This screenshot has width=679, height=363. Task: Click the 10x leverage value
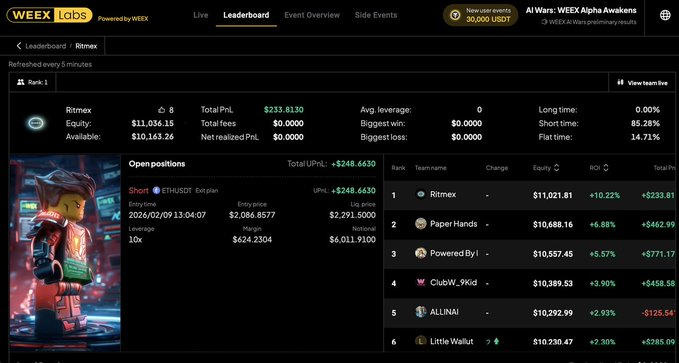pos(135,240)
